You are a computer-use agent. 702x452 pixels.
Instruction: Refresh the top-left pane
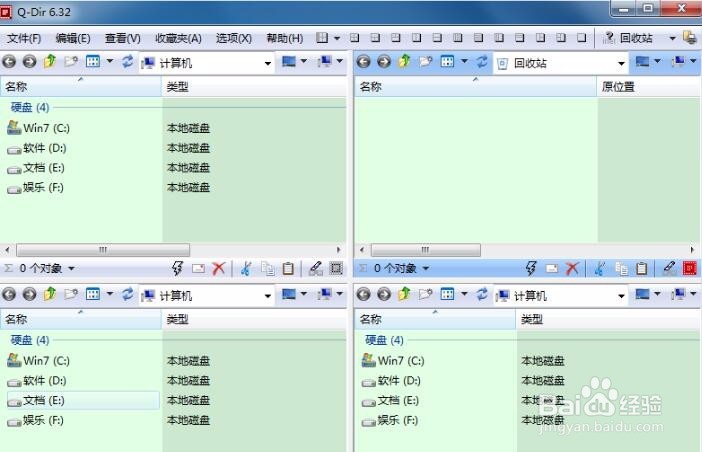point(128,61)
